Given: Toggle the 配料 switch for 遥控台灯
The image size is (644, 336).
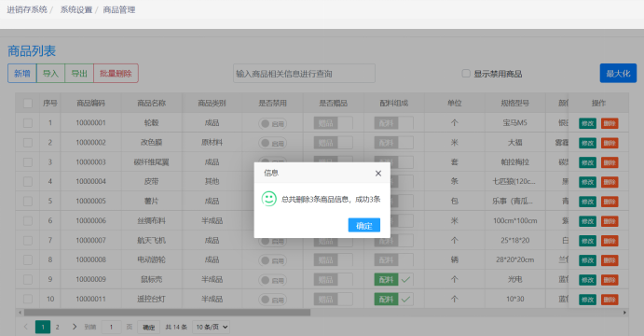Looking at the screenshot, I should pyautogui.click(x=394, y=299).
